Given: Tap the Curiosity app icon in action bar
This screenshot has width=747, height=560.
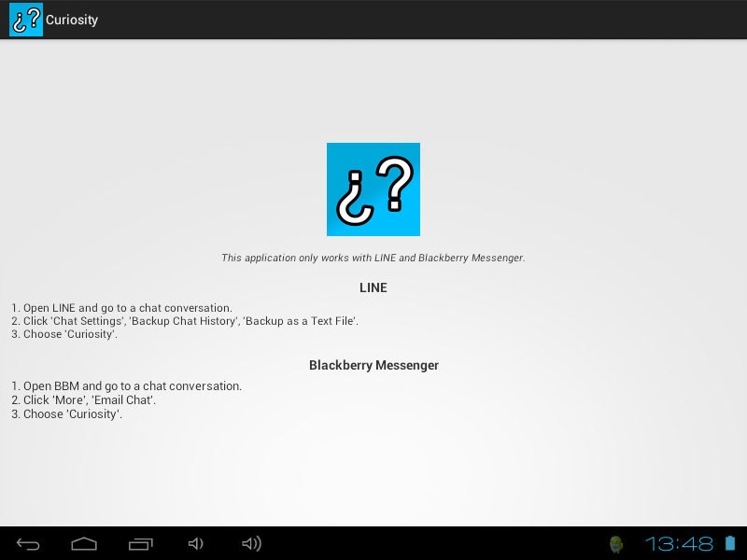Looking at the screenshot, I should [x=26, y=20].
